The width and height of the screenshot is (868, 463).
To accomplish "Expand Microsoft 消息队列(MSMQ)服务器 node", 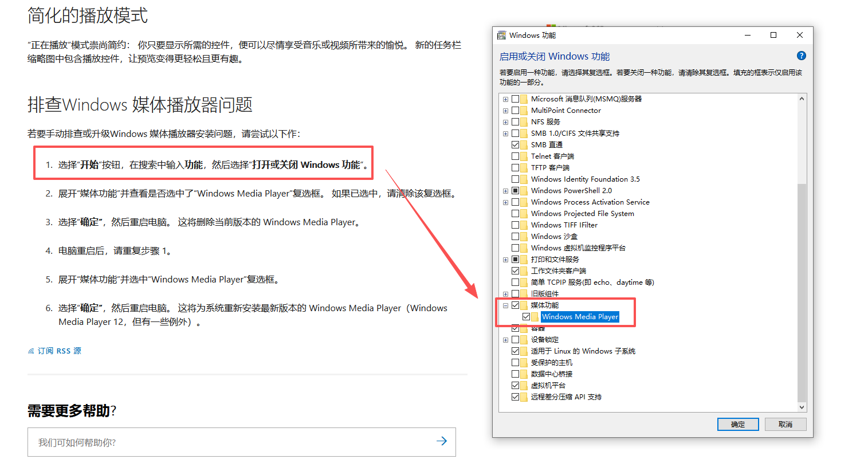I will [505, 99].
